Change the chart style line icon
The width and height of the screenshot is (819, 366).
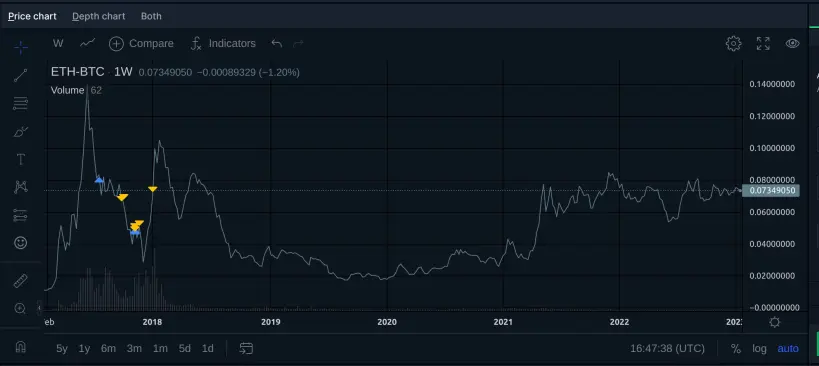pos(88,43)
